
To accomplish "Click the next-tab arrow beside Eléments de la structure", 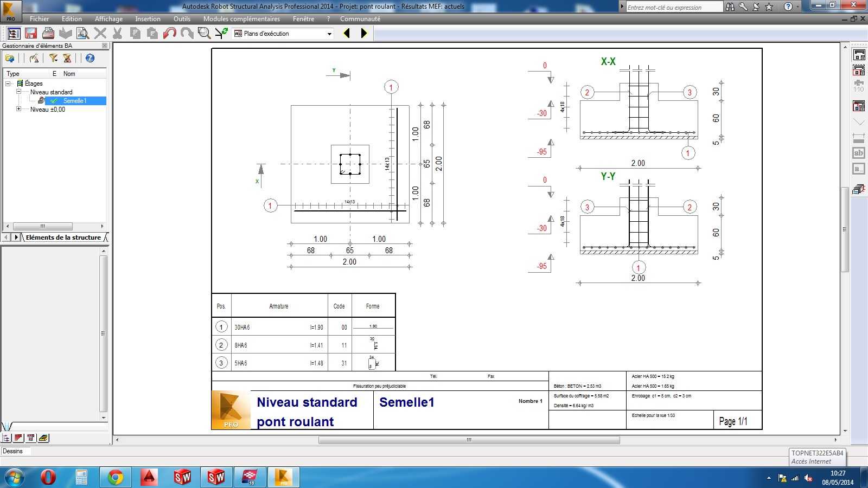I will click(16, 237).
